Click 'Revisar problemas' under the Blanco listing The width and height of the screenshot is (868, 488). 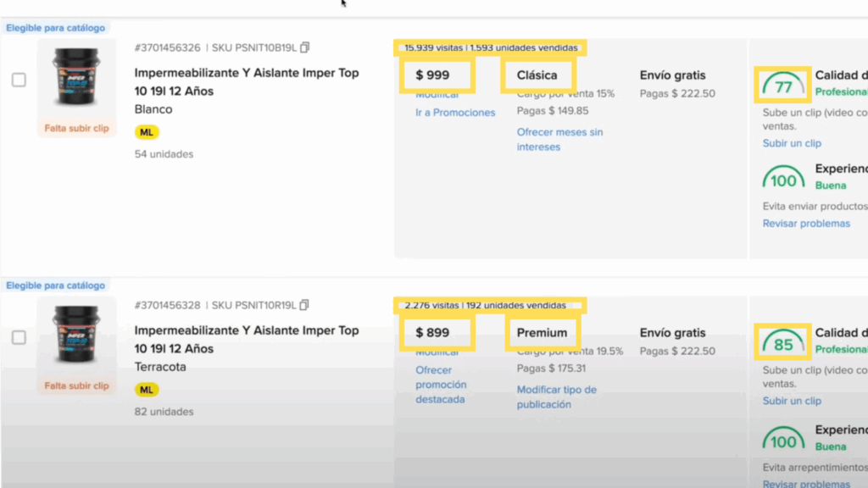pyautogui.click(x=806, y=224)
